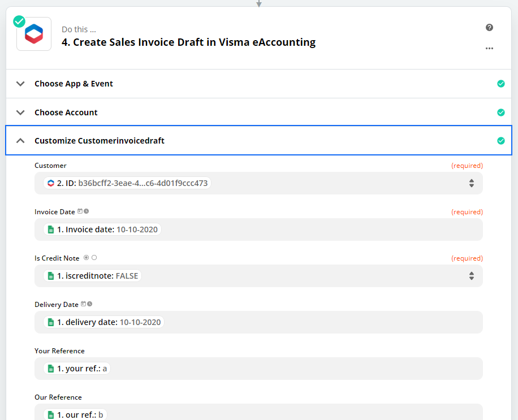The image size is (518, 420).
Task: Click the Visma icon in Customer ID pill
Action: pos(51,183)
